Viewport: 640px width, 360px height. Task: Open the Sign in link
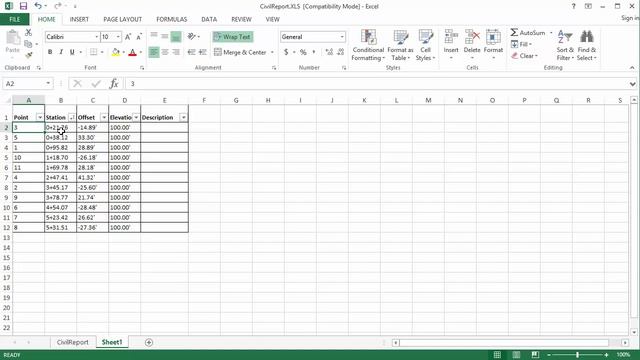[630, 18]
